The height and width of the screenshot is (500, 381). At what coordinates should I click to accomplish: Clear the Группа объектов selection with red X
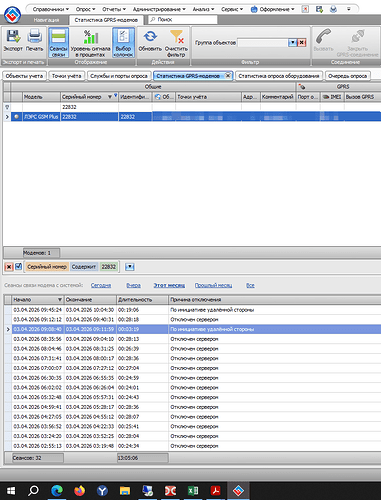(301, 43)
